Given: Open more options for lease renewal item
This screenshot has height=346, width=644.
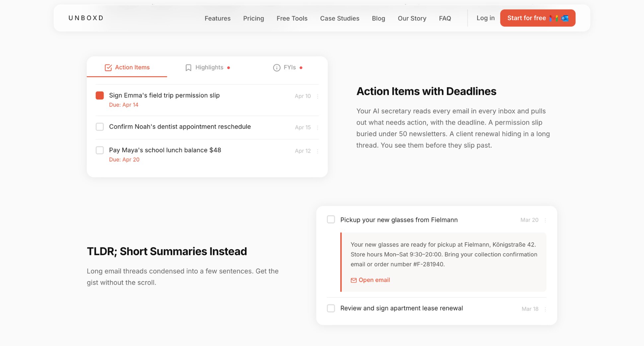Looking at the screenshot, I should [x=545, y=309].
